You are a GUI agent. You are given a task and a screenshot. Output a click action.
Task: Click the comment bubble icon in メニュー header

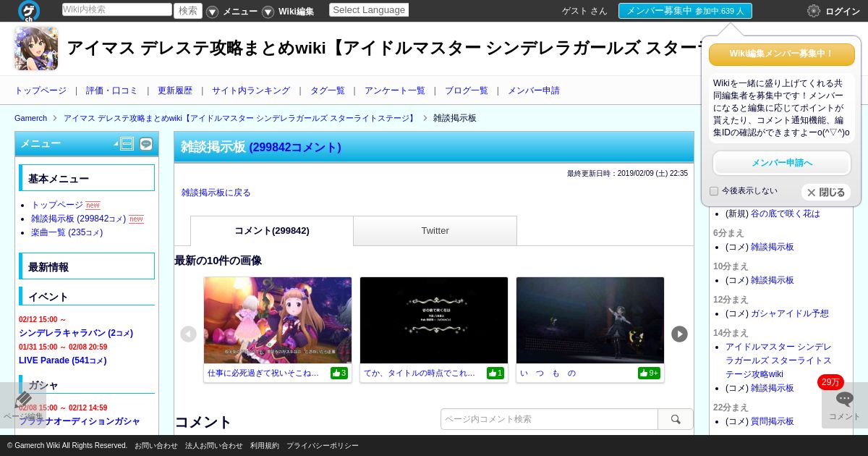coord(146,144)
